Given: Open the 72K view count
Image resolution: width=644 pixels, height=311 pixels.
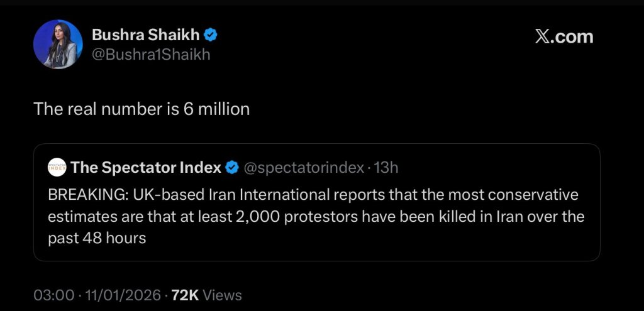Looking at the screenshot, I should tap(186, 295).
